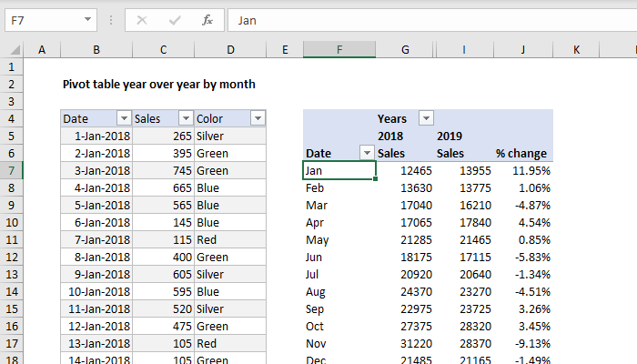This screenshot has height=364, width=637.
Task: Select the Jan cell in pivot table
Action: click(x=339, y=170)
